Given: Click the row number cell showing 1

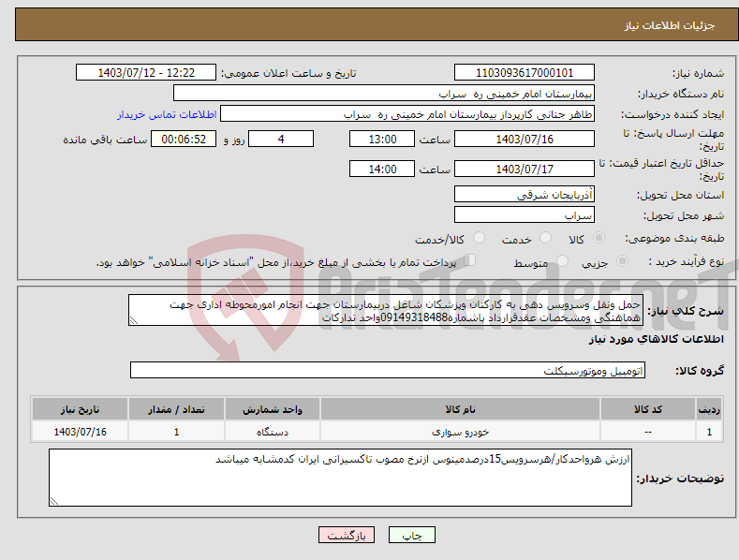Looking at the screenshot, I should (709, 432).
